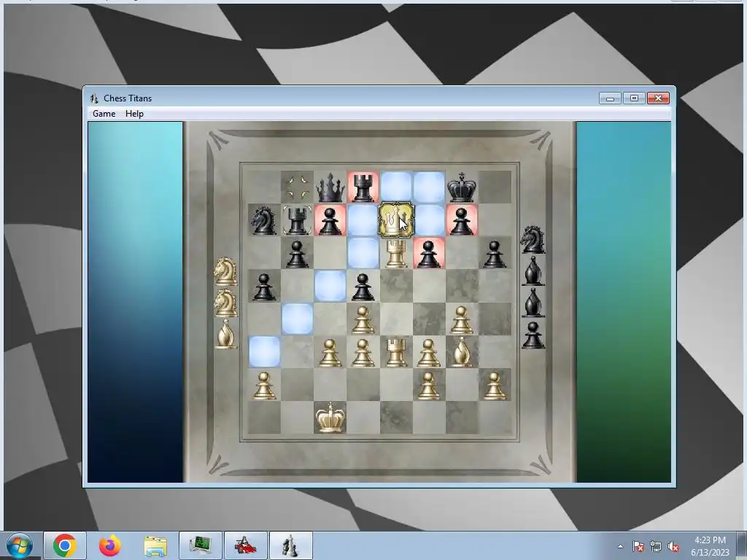The width and height of the screenshot is (747, 560).
Task: Select the white pawn on h2
Action: [x=494, y=385]
